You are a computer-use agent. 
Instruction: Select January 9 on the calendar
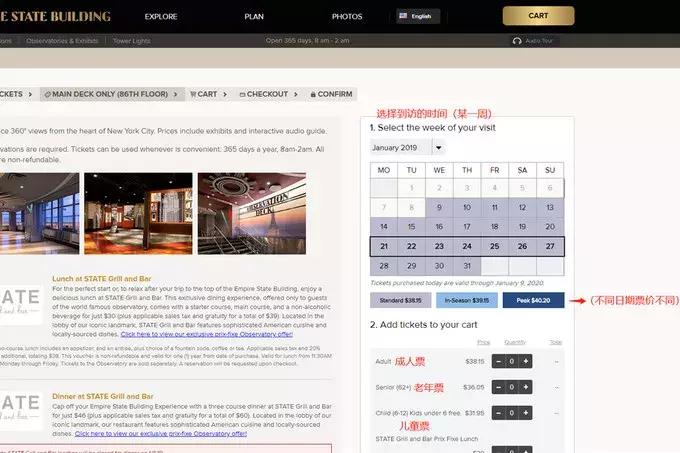coord(439,208)
